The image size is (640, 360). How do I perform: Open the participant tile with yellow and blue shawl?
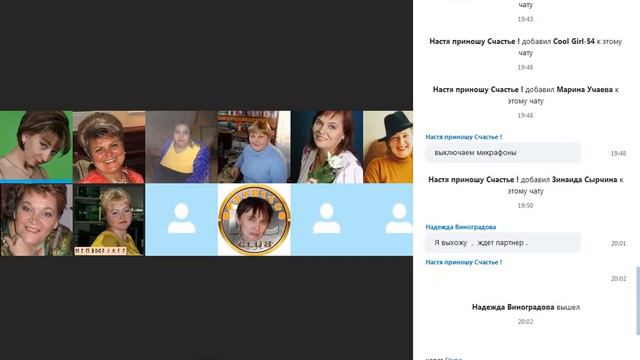(x=182, y=147)
